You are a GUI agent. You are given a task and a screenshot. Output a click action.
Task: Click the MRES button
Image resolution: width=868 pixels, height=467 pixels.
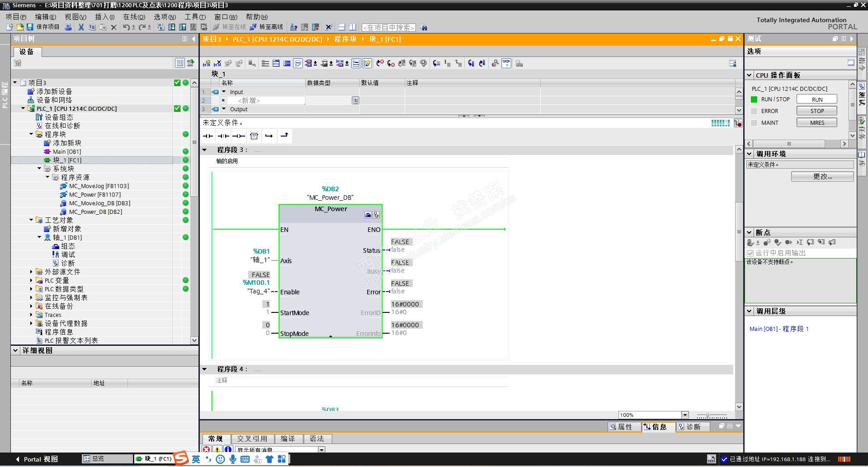[x=817, y=123]
